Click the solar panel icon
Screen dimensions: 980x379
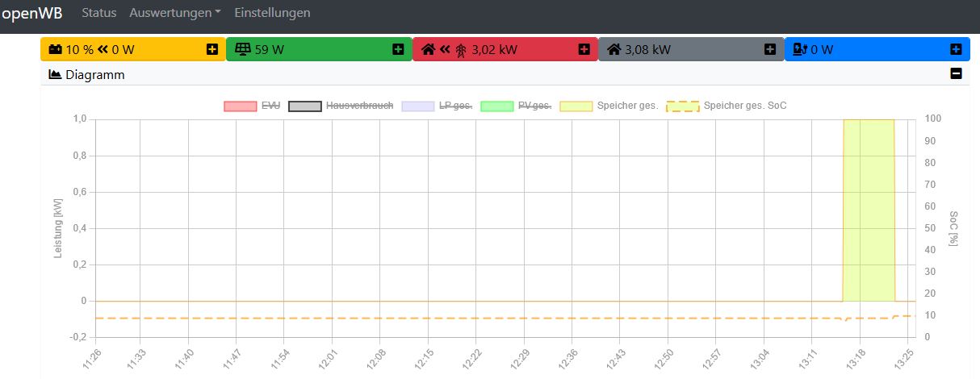tap(242, 49)
